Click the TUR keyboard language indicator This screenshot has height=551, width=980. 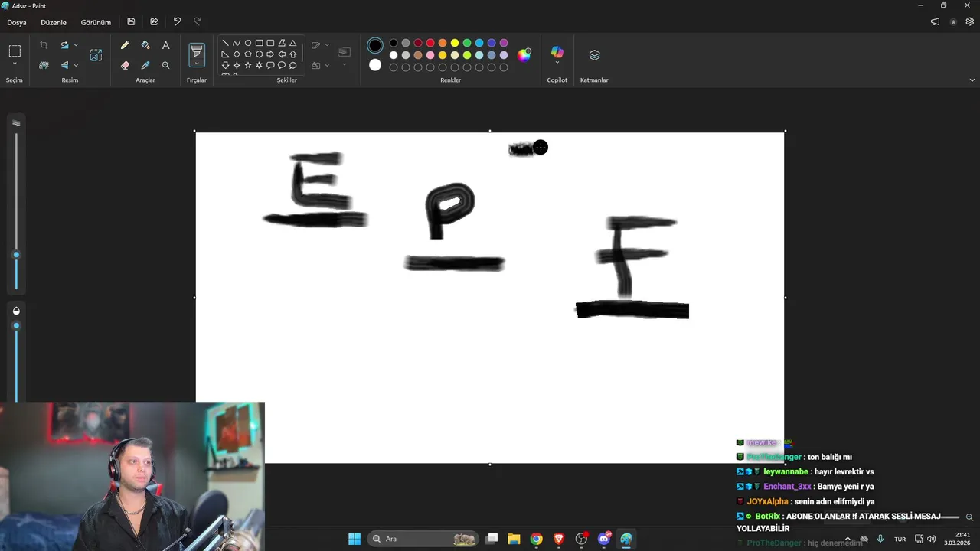click(900, 539)
